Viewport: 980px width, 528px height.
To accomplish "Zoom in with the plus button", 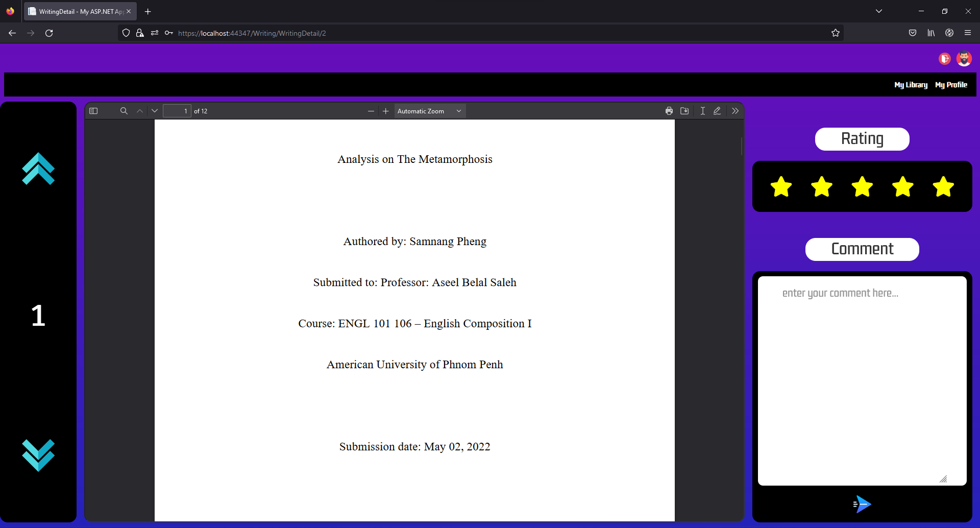I will pos(385,111).
